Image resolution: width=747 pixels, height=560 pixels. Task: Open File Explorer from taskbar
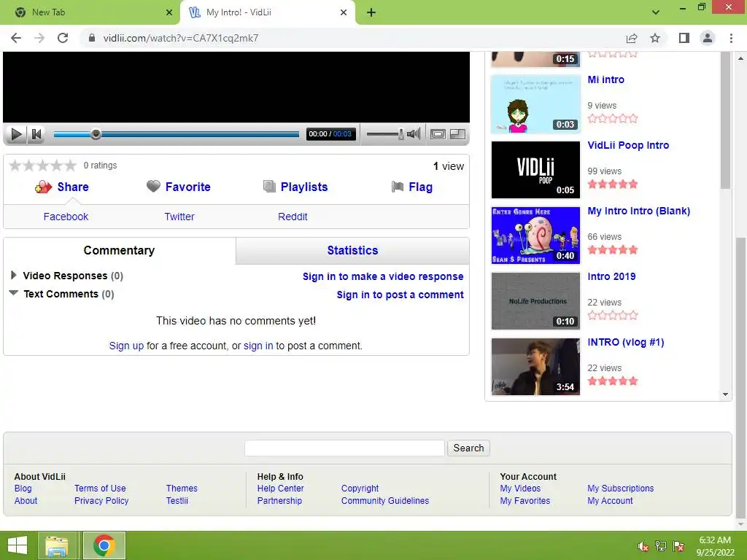(x=57, y=545)
